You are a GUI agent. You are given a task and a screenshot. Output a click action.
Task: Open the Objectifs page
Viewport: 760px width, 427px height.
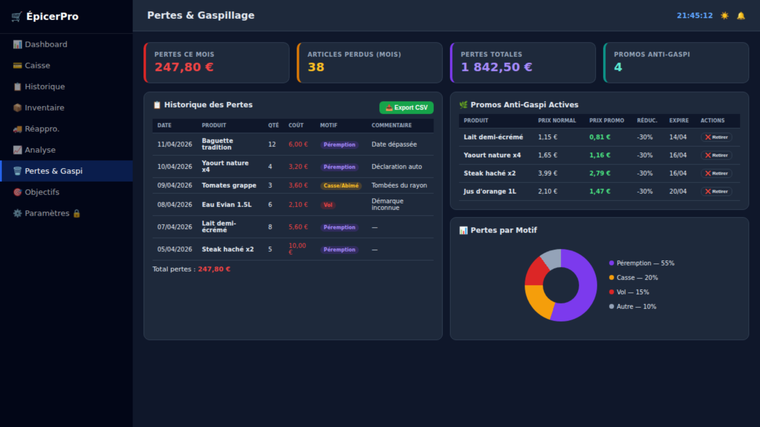pyautogui.click(x=42, y=192)
